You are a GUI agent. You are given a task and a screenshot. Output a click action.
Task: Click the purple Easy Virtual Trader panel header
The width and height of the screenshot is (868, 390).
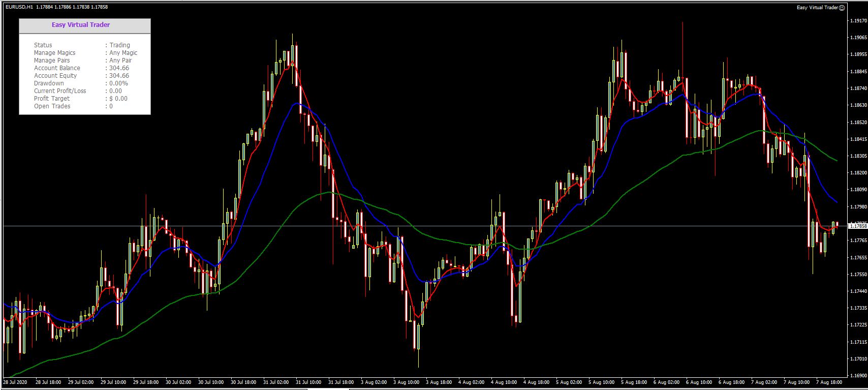[81, 24]
